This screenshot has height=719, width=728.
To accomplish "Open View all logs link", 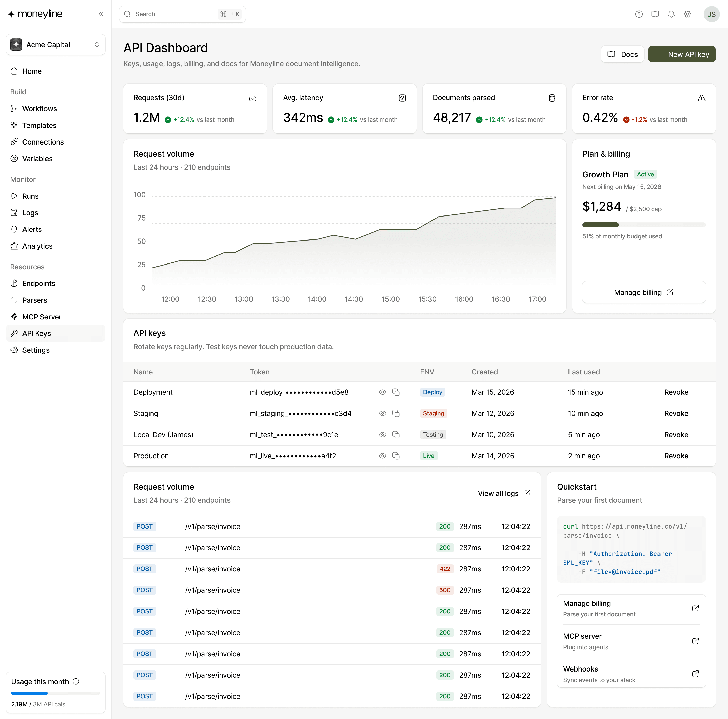I will (504, 493).
